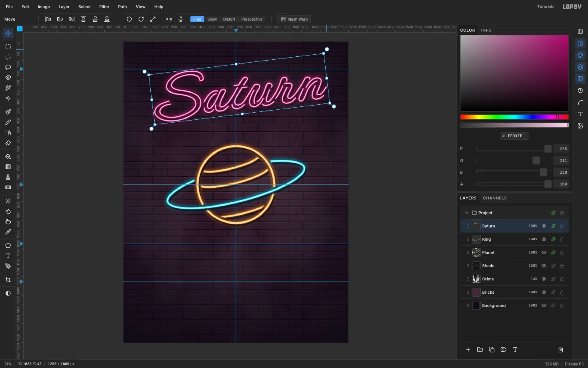This screenshot has height=368, width=588.
Task: Click the rotate counterclockwise icon
Action: tap(129, 19)
